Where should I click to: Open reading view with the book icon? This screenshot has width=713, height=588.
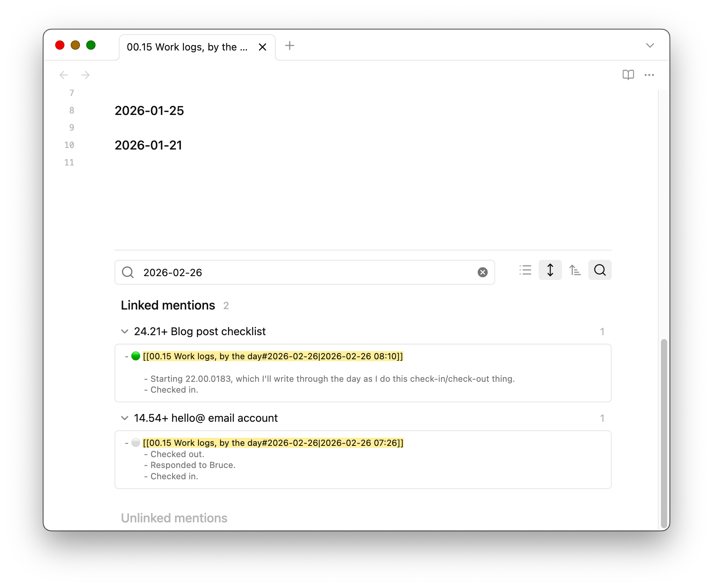[x=628, y=75]
